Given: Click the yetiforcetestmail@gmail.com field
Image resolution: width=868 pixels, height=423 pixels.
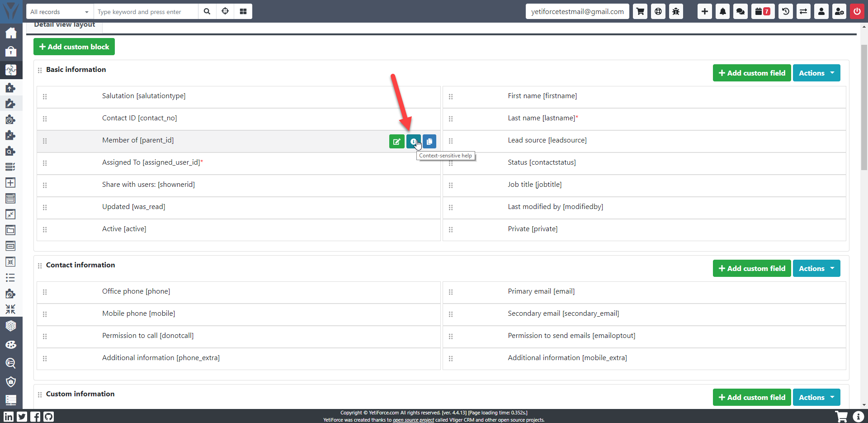Looking at the screenshot, I should coord(577,11).
